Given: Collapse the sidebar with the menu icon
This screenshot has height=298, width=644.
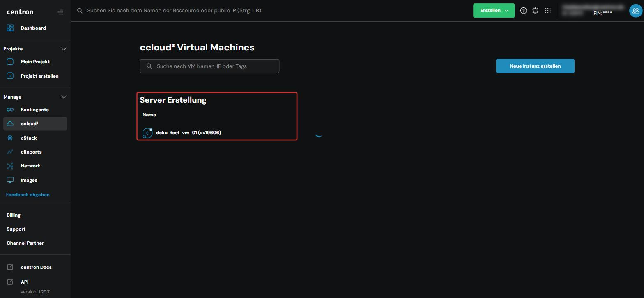Looking at the screenshot, I should coord(60,12).
